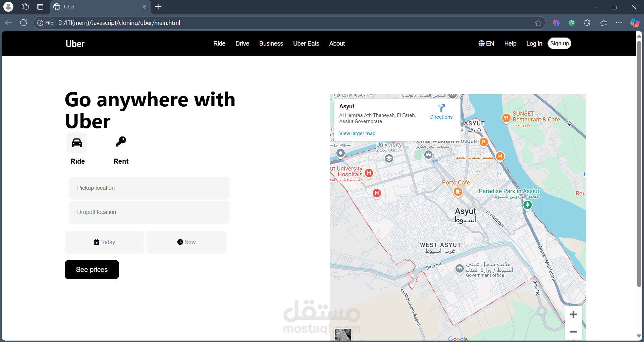644x342 pixels.
Task: Click the See prices button
Action: pyautogui.click(x=92, y=269)
